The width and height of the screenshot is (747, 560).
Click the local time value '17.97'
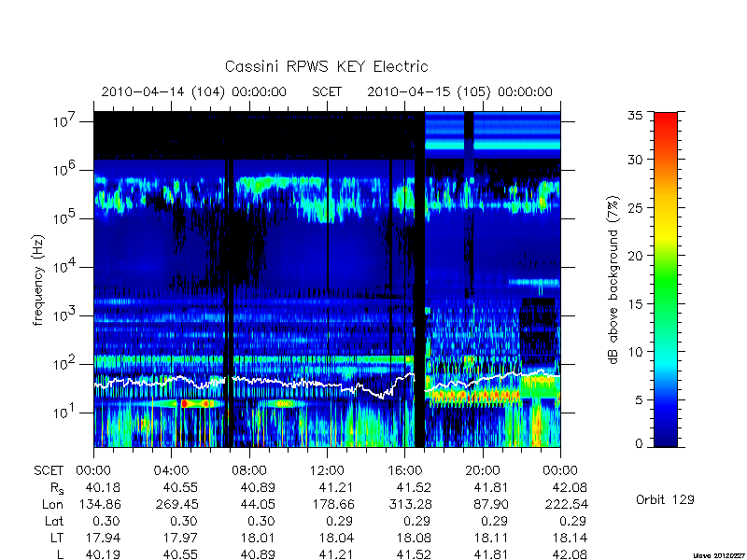180,539
